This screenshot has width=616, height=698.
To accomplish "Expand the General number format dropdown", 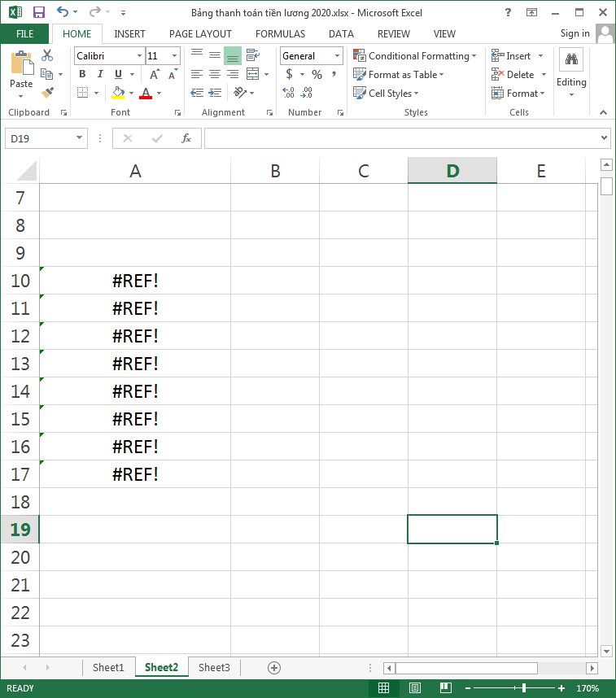I will pyautogui.click(x=337, y=56).
